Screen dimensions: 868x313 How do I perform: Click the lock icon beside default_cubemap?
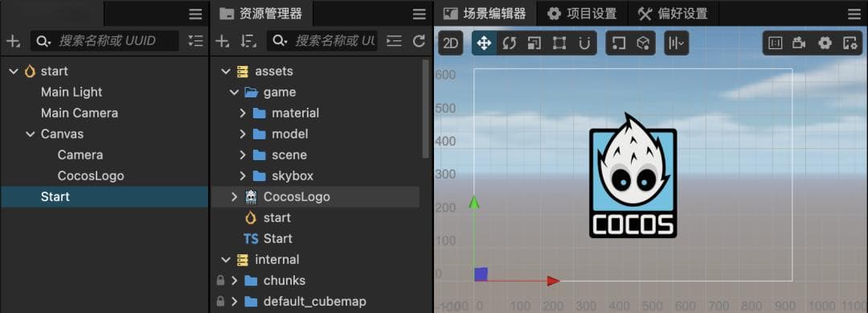pyautogui.click(x=221, y=302)
